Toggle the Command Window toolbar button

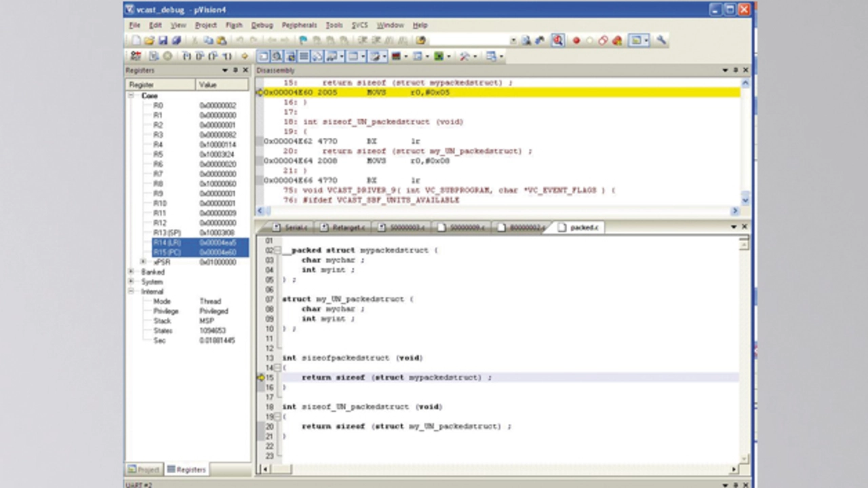(x=264, y=56)
